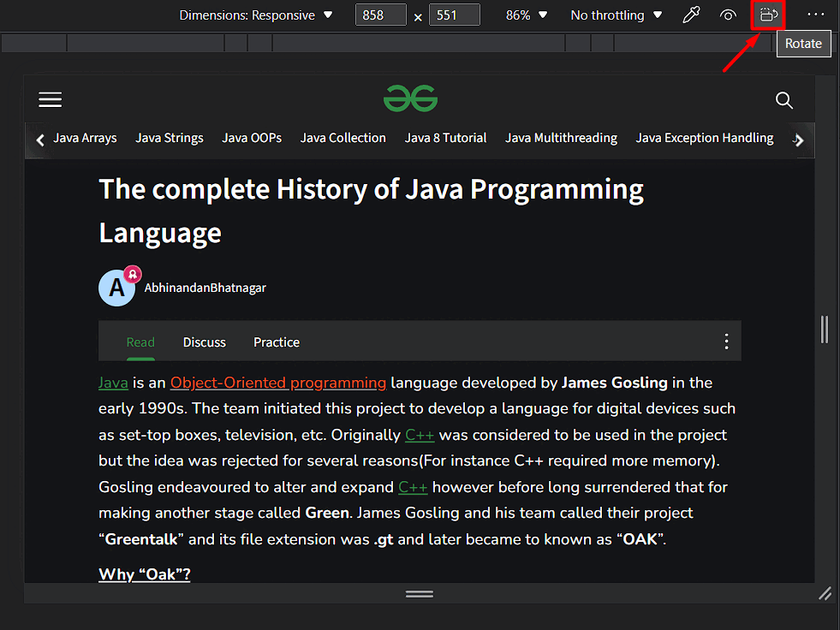Open the No throttling dropdown
The height and width of the screenshot is (630, 840).
click(x=617, y=15)
